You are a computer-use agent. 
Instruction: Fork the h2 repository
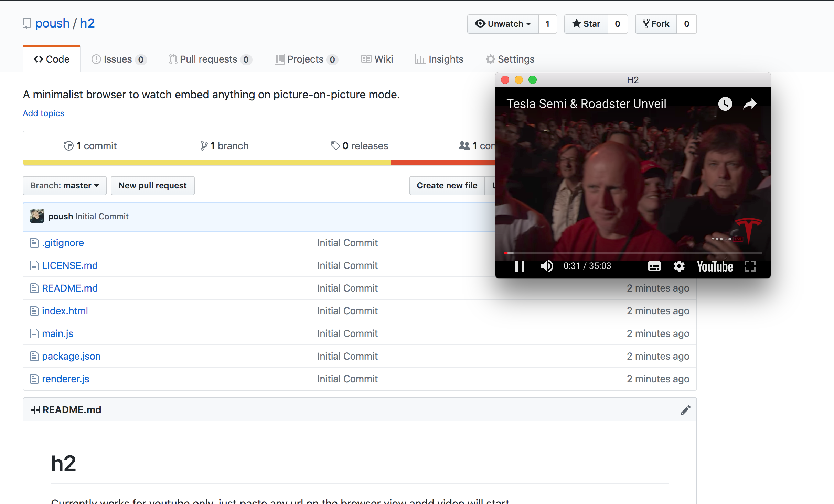click(656, 24)
